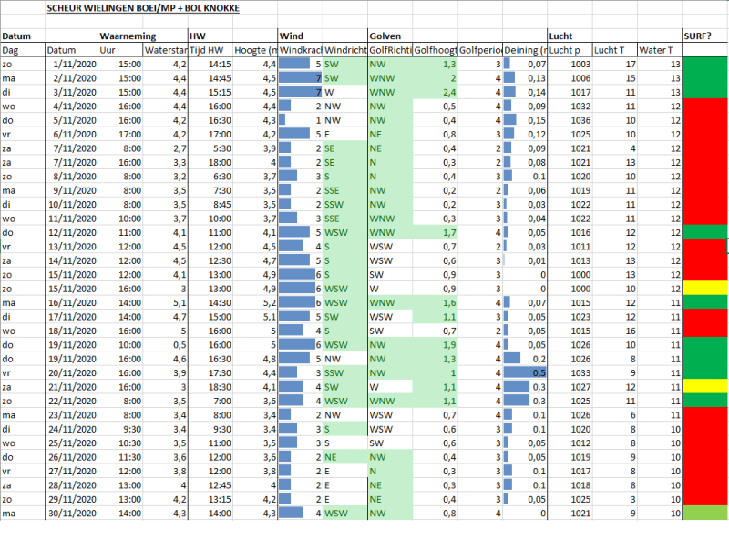The width and height of the screenshot is (729, 560).
Task: Select swell value 0,2 on 19/11/2020
Action: tap(525, 359)
